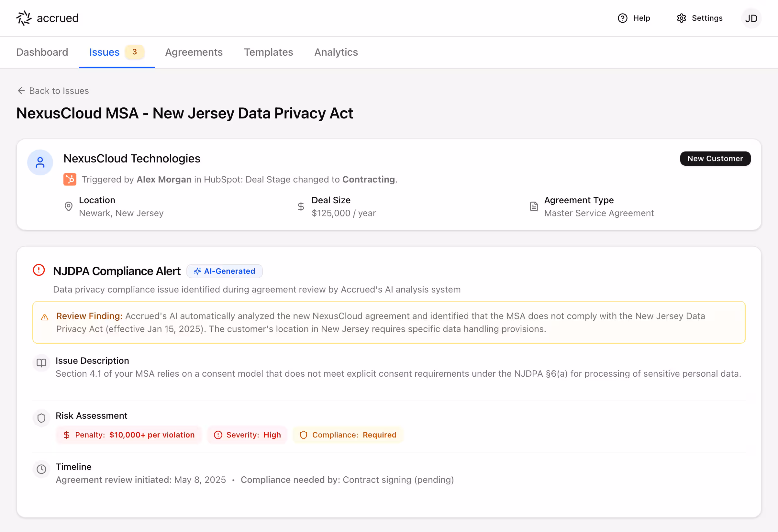Click the AI-Generated badge label

click(225, 271)
